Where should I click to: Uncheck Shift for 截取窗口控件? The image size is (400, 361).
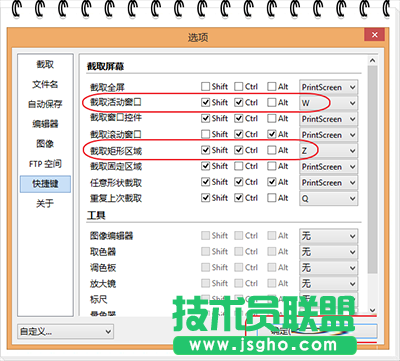(x=206, y=118)
